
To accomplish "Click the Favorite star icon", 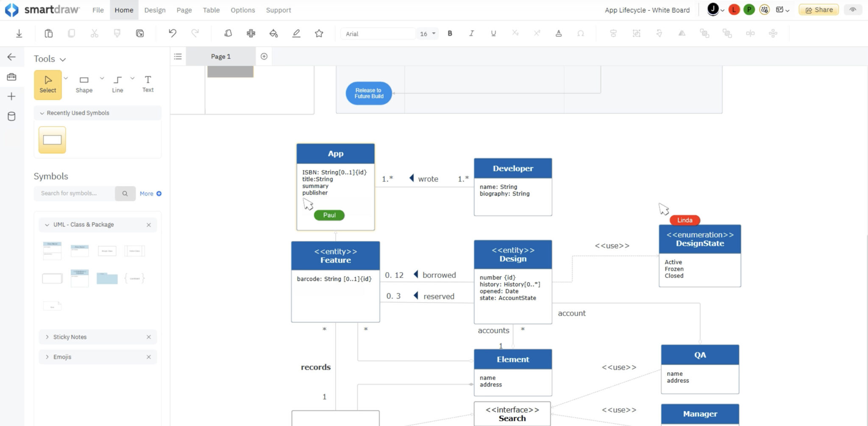I will pyautogui.click(x=319, y=33).
